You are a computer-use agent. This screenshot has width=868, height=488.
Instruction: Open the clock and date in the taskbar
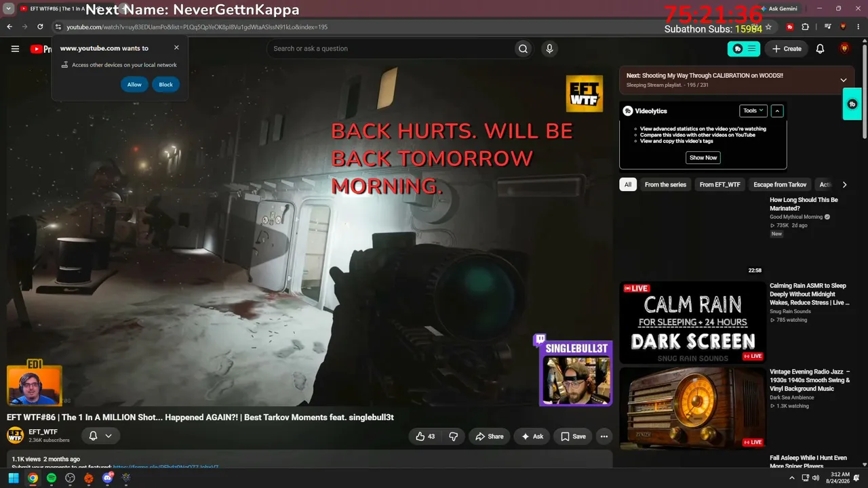(840, 478)
